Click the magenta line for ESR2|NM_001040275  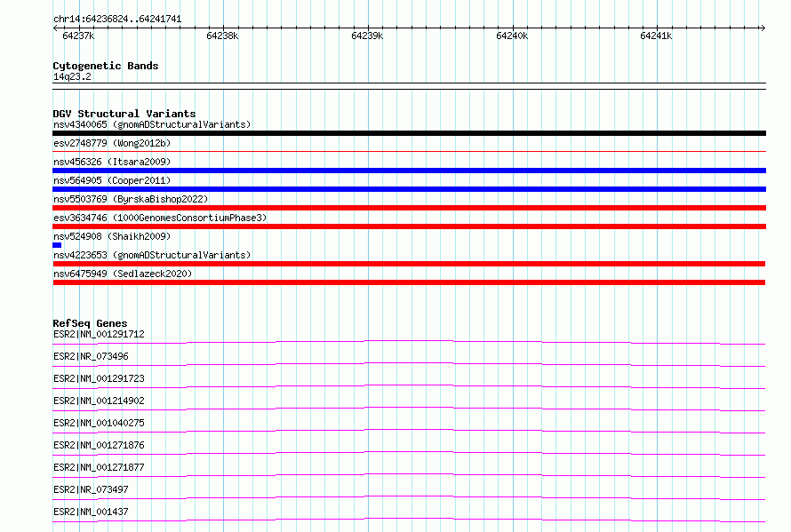click(x=409, y=431)
